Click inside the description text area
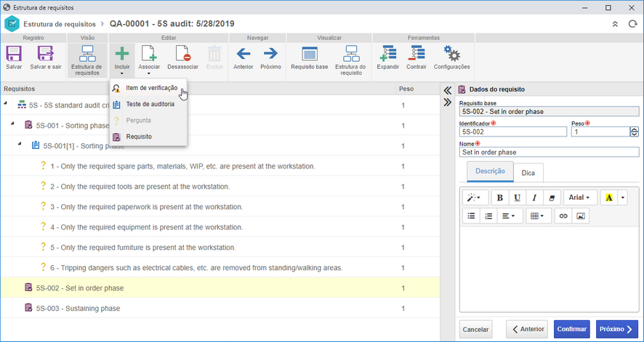644x342 pixels. (x=549, y=269)
